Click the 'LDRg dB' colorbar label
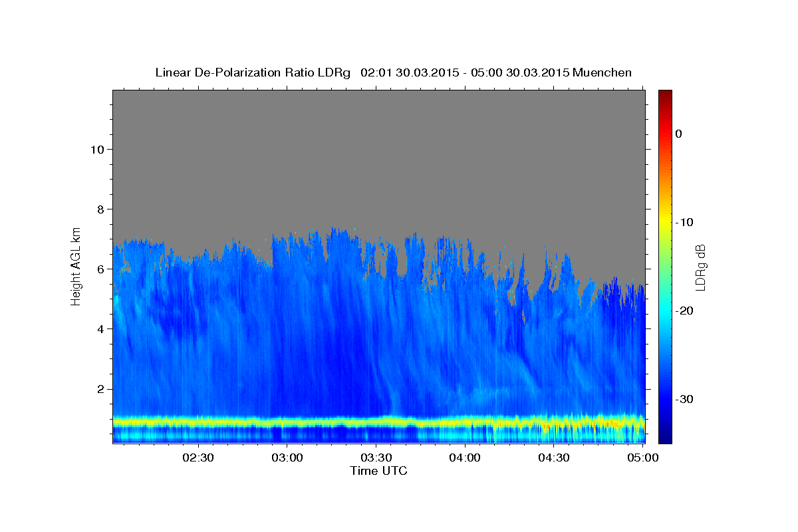 click(x=700, y=267)
